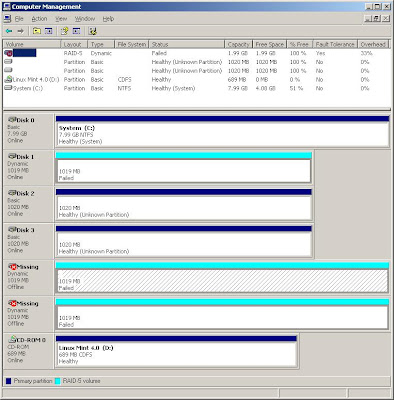
Task: Select the Disk 1 drive icon
Action: 12,156
